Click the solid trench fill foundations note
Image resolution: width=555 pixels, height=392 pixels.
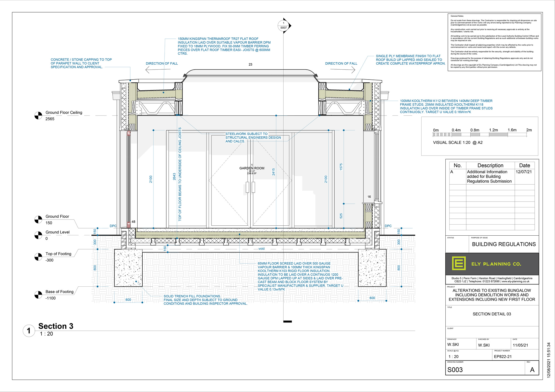click(x=205, y=300)
